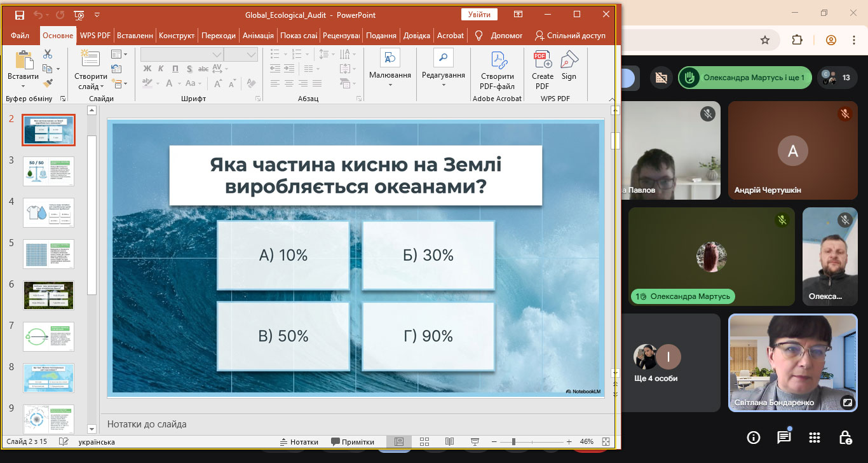Switch to the Анімація ribbon tab
The width and height of the screenshot is (868, 463).
259,36
